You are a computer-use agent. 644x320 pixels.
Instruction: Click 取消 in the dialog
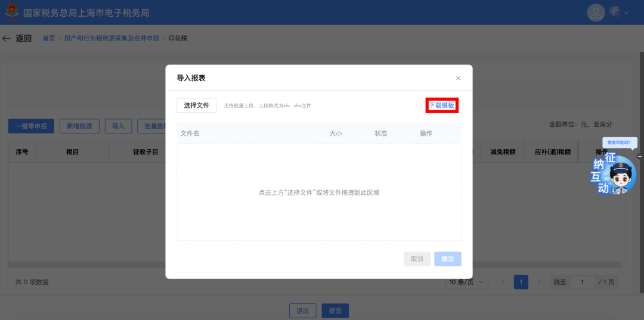click(417, 259)
